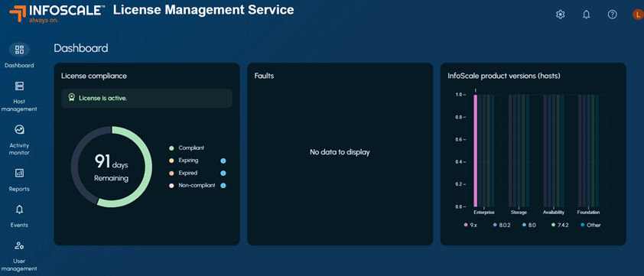
Task: Open the notifications bell in the header
Action: 587,15
